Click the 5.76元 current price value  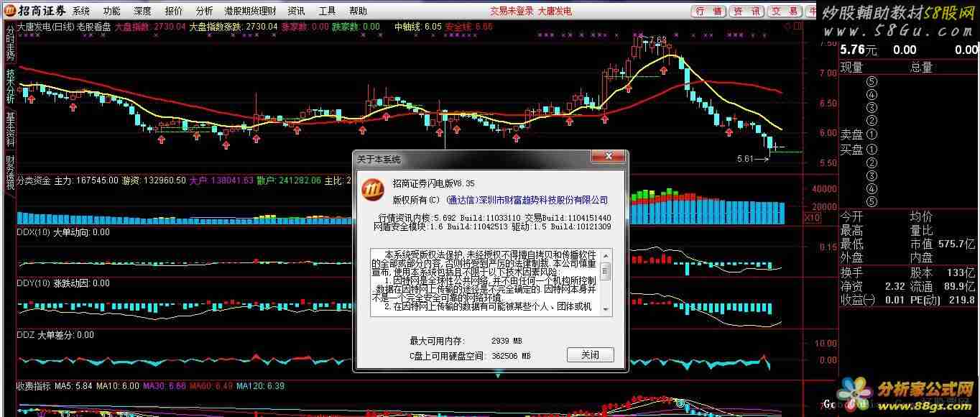click(x=859, y=50)
